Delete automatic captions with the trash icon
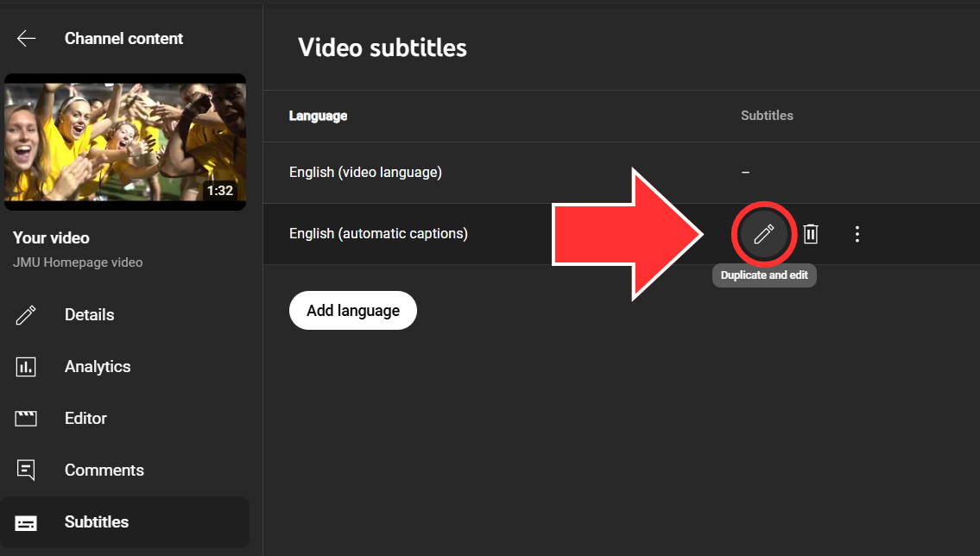980x556 pixels. pos(811,234)
